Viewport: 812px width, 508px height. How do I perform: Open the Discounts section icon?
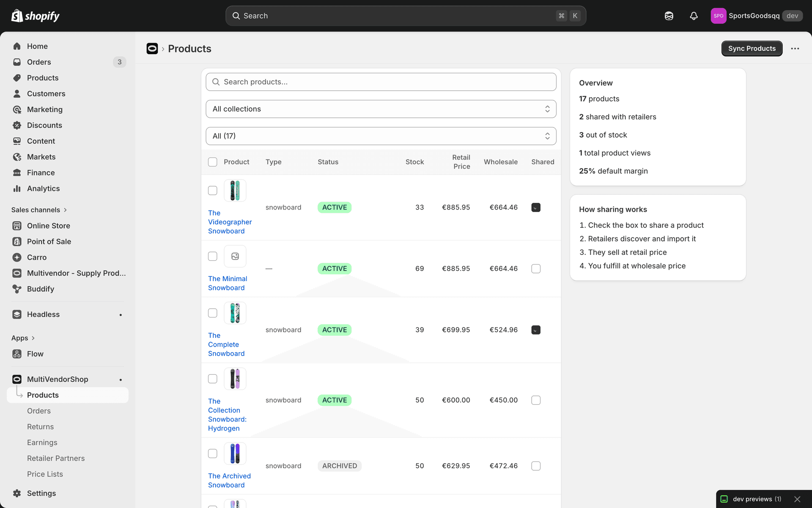(x=17, y=125)
